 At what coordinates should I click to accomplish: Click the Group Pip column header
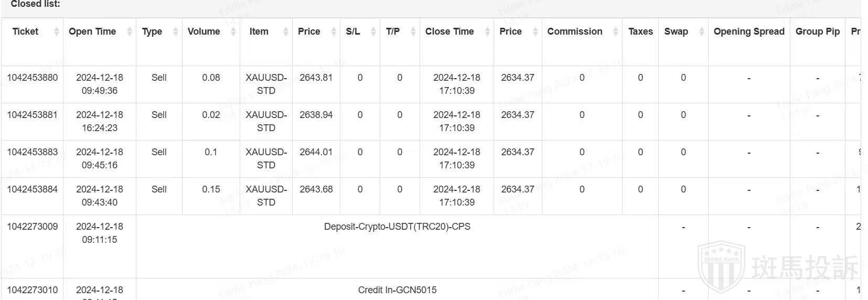pyautogui.click(x=817, y=31)
